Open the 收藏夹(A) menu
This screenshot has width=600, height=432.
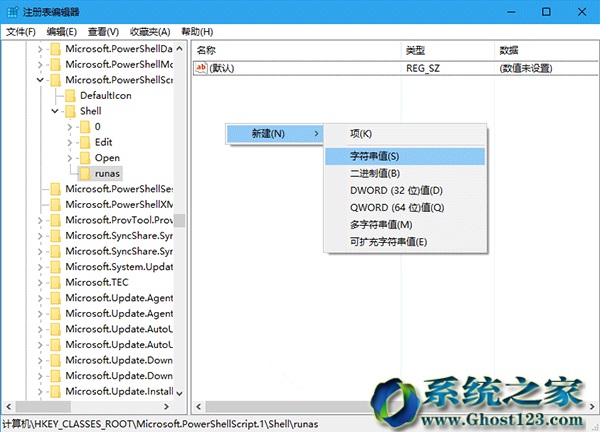tap(150, 32)
